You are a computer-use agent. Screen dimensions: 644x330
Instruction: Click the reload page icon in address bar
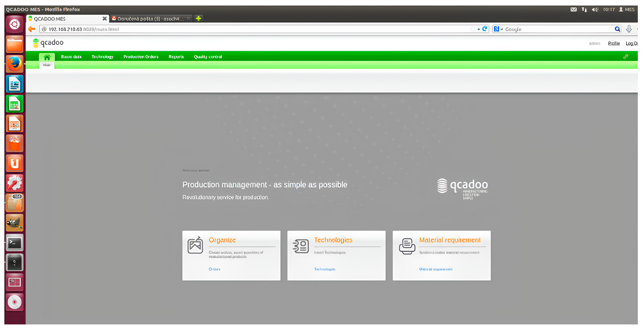coord(485,29)
